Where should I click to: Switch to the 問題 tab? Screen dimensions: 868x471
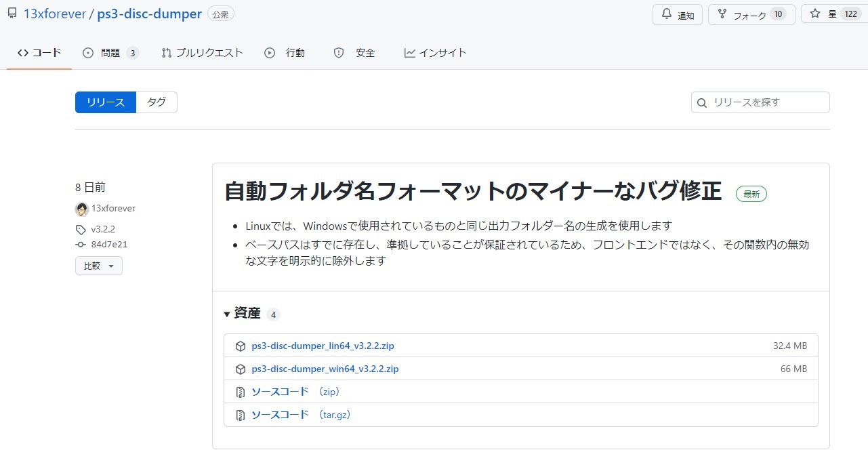(111, 53)
